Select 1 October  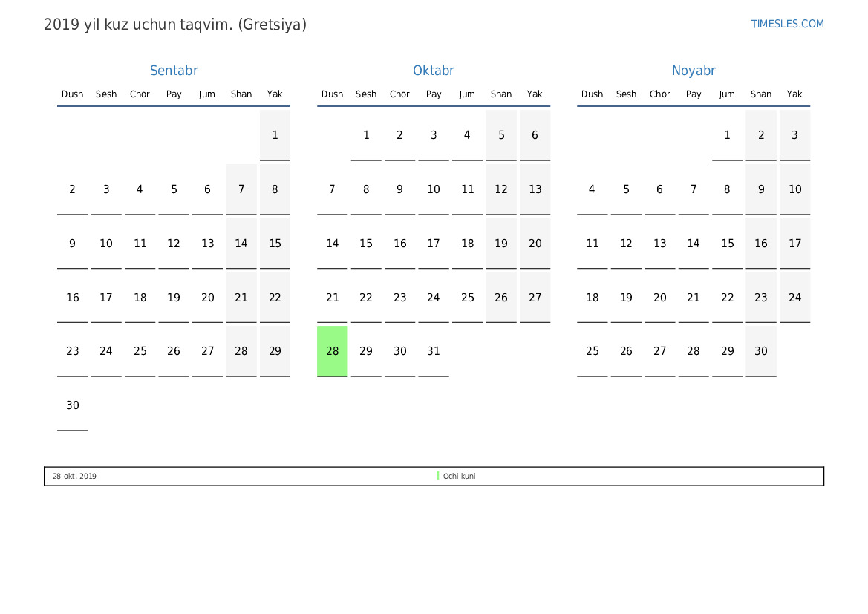click(366, 135)
